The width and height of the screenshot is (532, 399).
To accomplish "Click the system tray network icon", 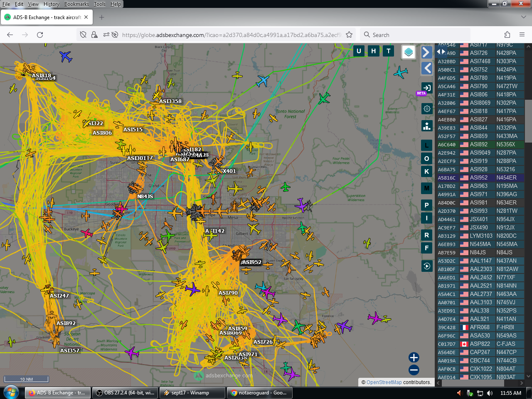I will point(480,393).
